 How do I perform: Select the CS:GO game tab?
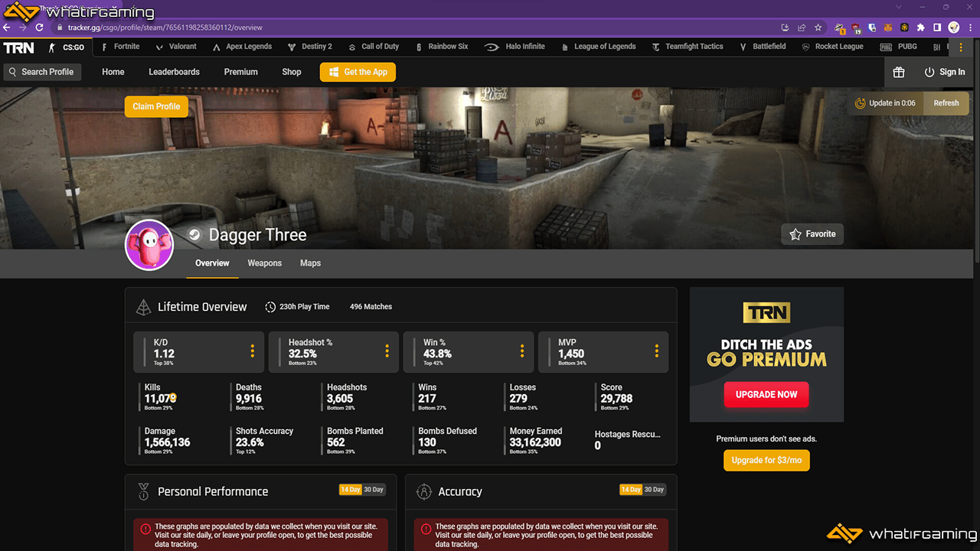point(67,47)
